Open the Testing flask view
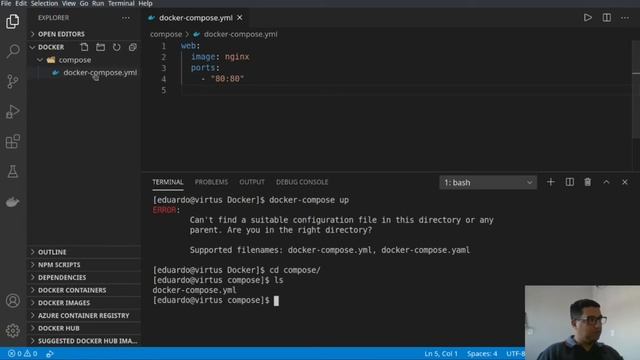 [x=13, y=171]
